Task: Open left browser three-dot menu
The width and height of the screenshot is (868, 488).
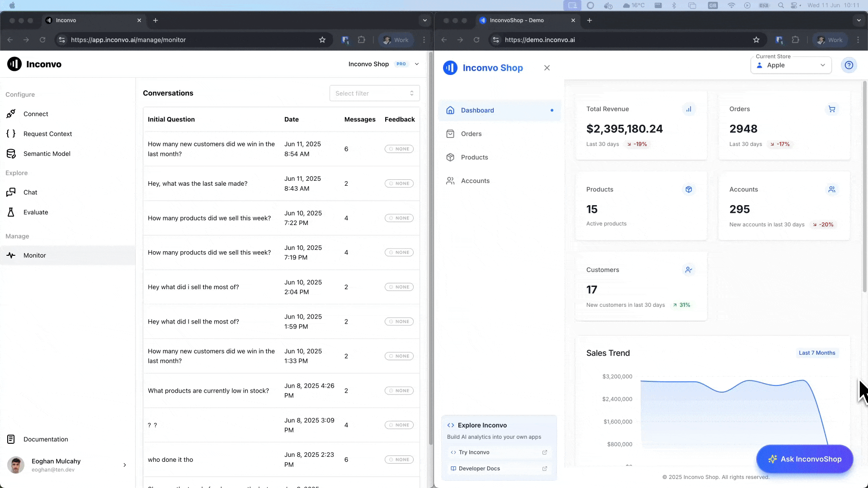Action: click(424, 40)
